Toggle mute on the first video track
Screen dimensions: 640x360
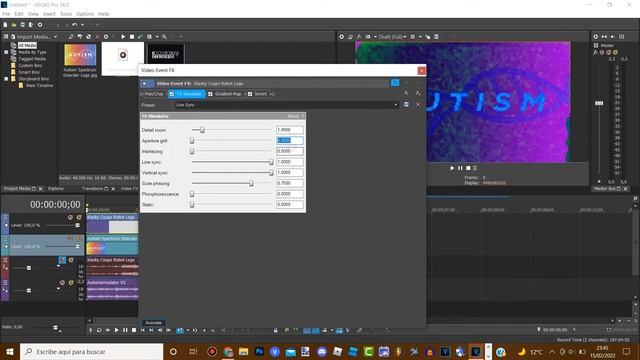tap(70, 218)
